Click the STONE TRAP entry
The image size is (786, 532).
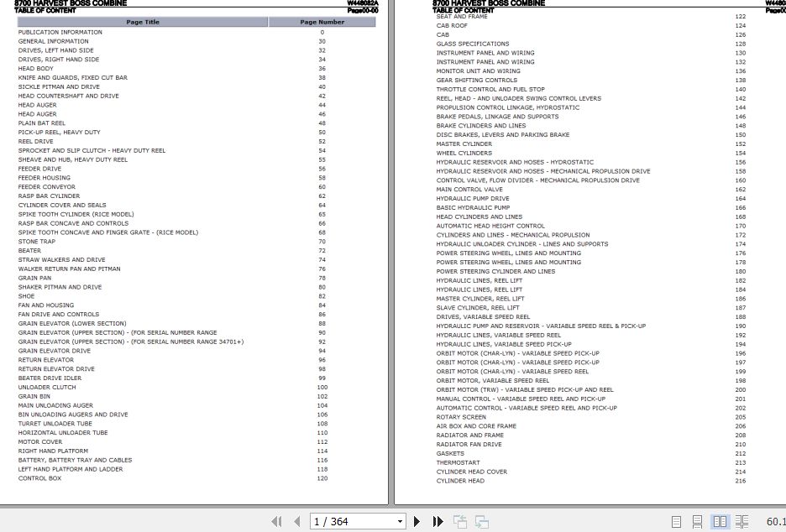point(37,242)
